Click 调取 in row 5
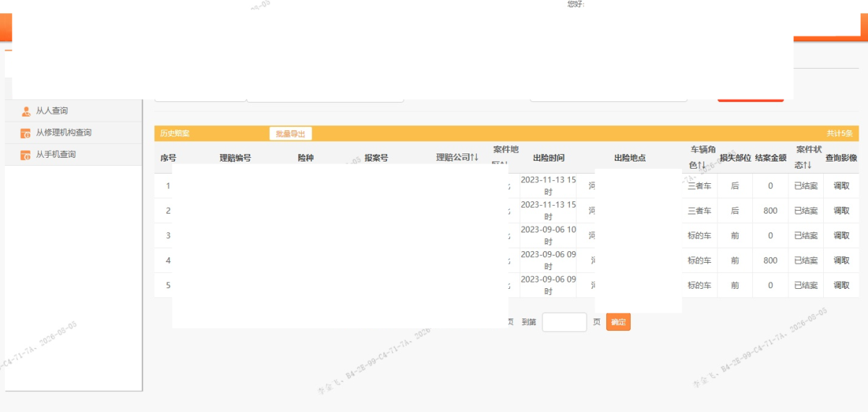 tap(841, 285)
